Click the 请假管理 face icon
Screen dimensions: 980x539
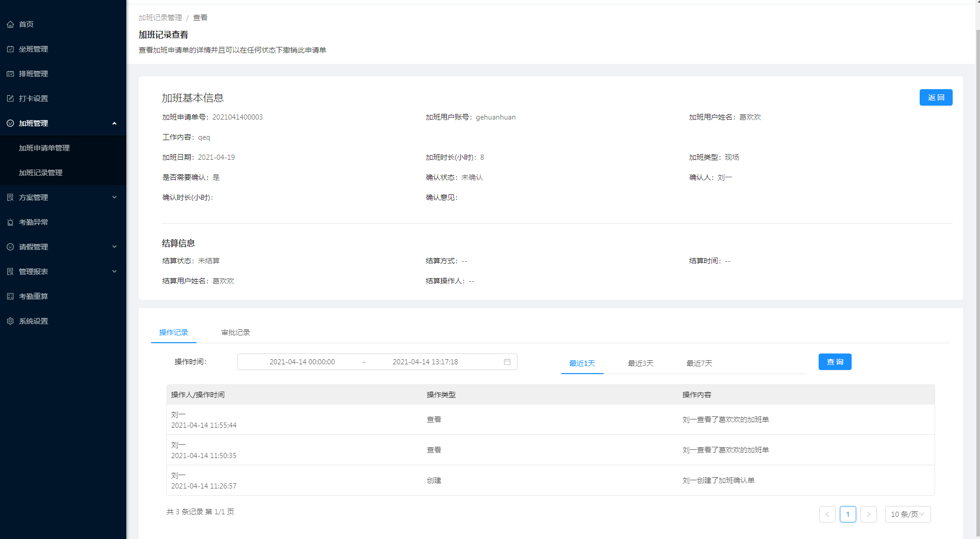(10, 247)
